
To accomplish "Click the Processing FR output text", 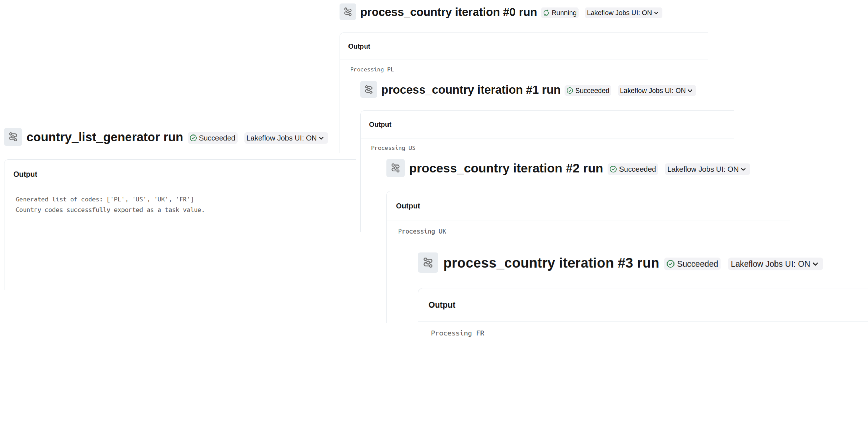I will 457,333.
